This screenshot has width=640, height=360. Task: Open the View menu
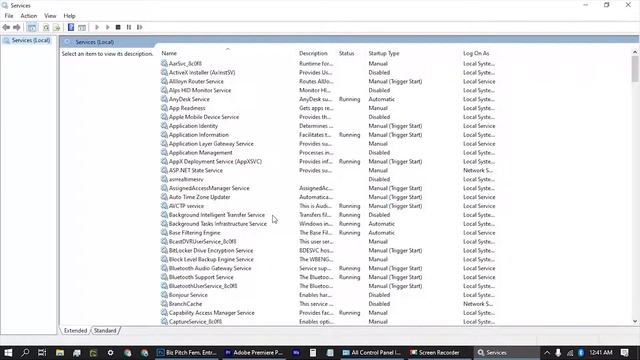(x=50, y=16)
